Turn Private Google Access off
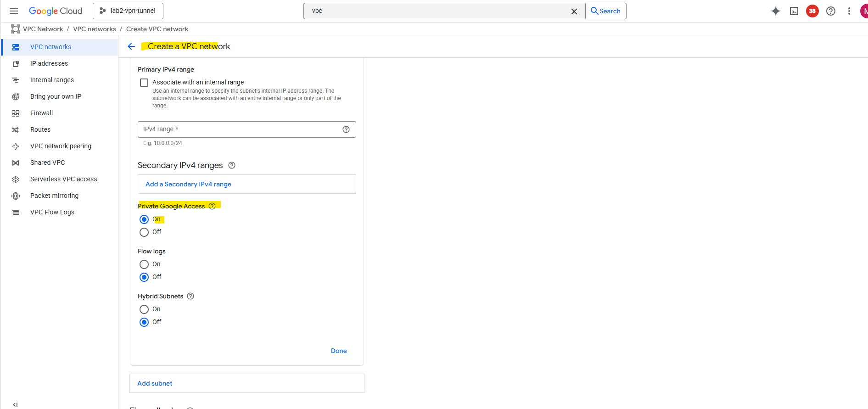 coord(144,232)
